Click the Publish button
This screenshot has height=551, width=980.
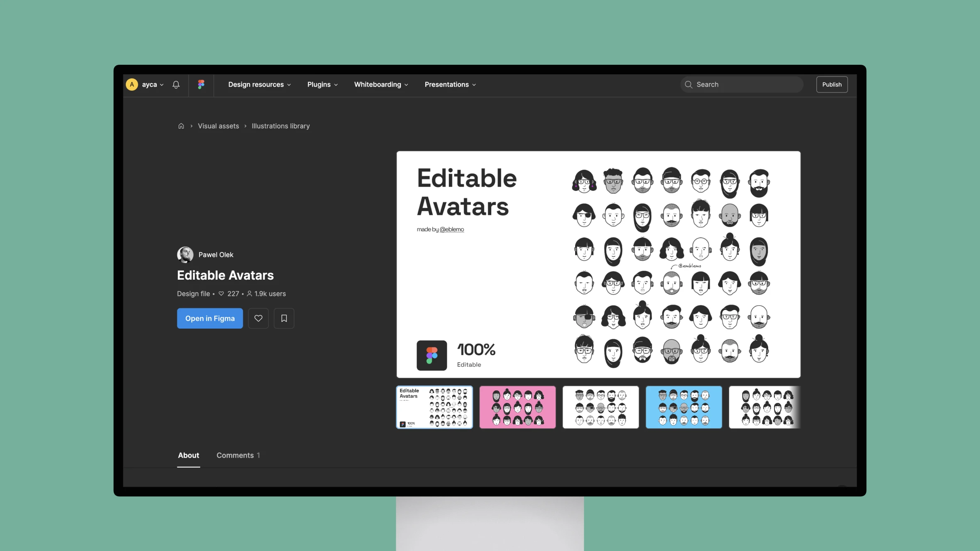(x=831, y=84)
